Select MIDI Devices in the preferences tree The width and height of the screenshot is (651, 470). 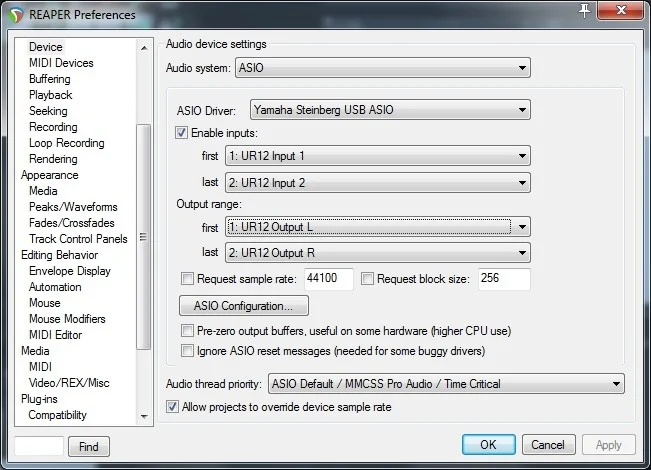61,63
